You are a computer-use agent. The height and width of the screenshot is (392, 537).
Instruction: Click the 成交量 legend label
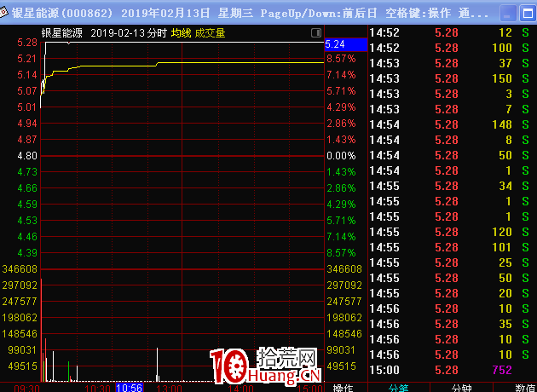pyautogui.click(x=210, y=33)
